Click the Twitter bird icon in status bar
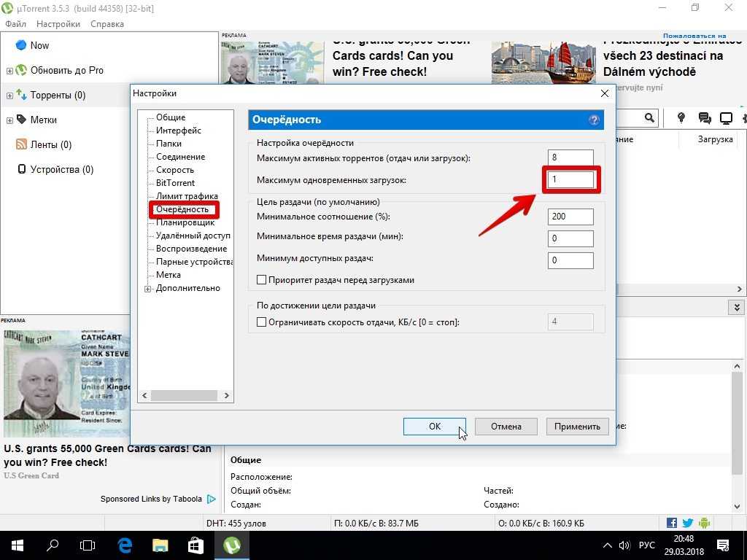Viewport: 747px width, 560px height. (x=688, y=523)
